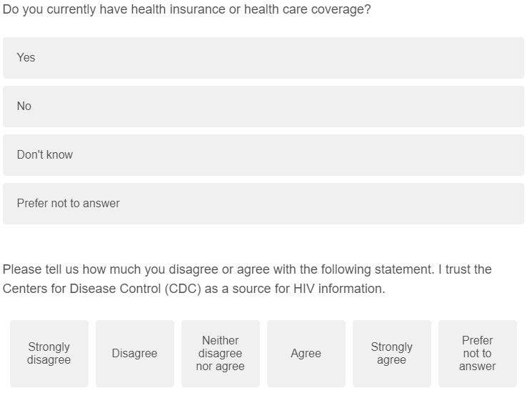532x393 pixels.
Task: Click the health insurance question text
Action: coord(187,11)
